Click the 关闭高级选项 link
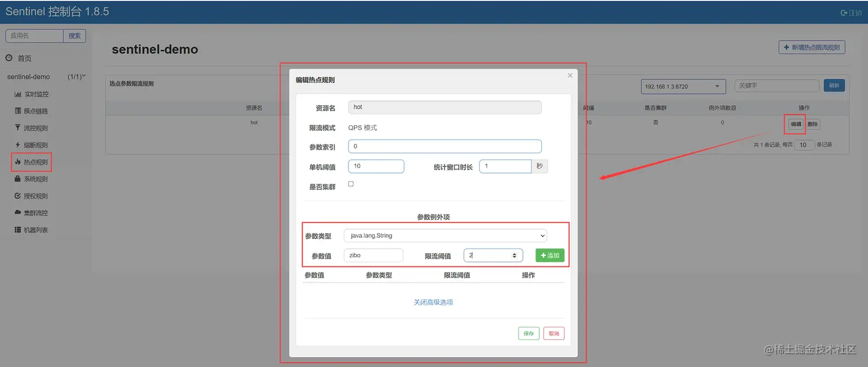Image resolution: width=868 pixels, height=367 pixels. point(433,302)
